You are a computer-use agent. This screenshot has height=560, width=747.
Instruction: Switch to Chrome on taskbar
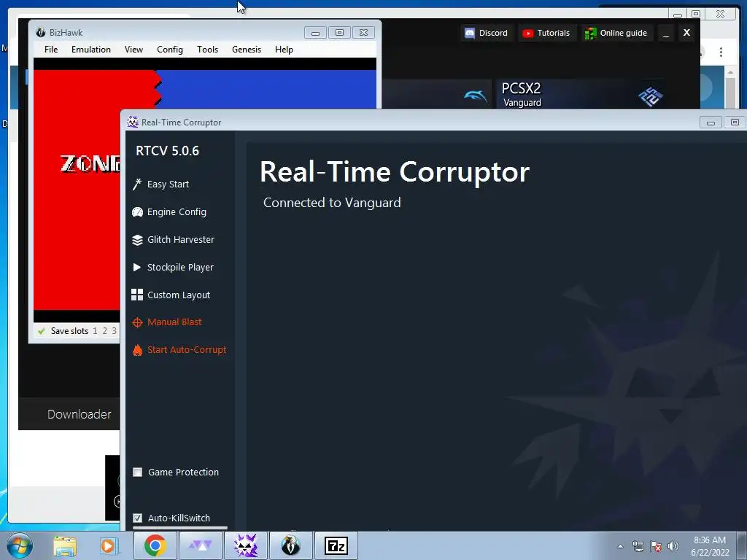point(155,545)
